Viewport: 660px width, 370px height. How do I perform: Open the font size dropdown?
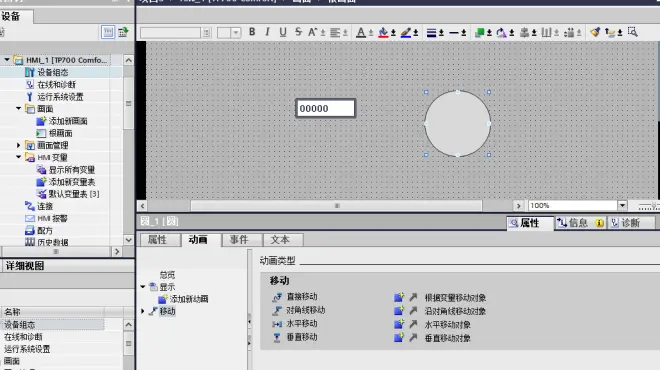point(236,32)
